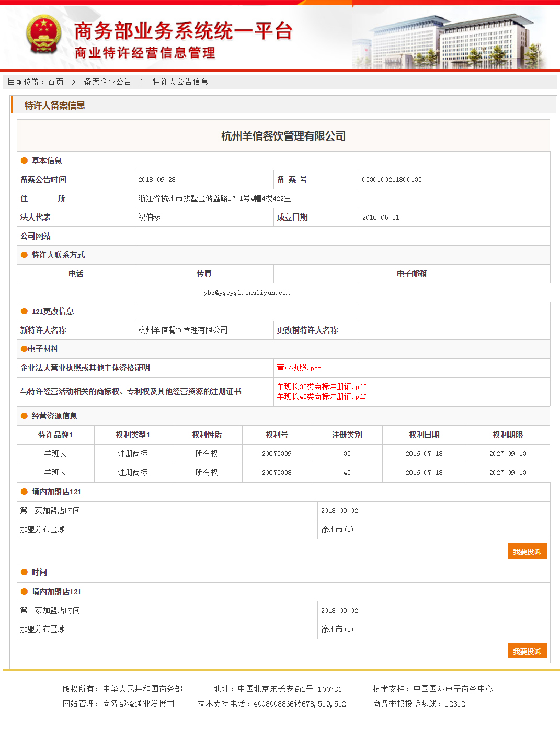The height and width of the screenshot is (752, 560).
Task: Select company title 杭州羊倌餐饮管理有限公司 heading
Action: (283, 136)
